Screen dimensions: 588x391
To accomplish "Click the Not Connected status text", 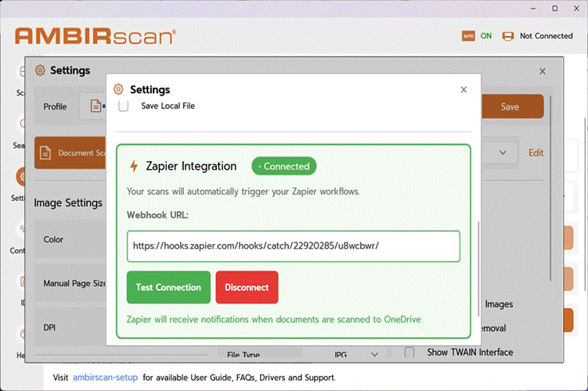I will [546, 36].
